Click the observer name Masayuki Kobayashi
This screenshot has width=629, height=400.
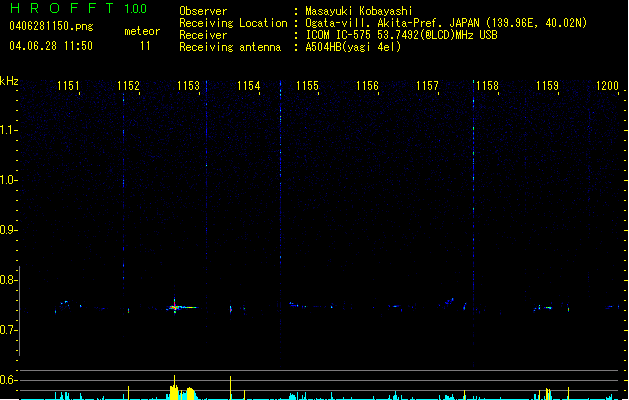(359, 11)
